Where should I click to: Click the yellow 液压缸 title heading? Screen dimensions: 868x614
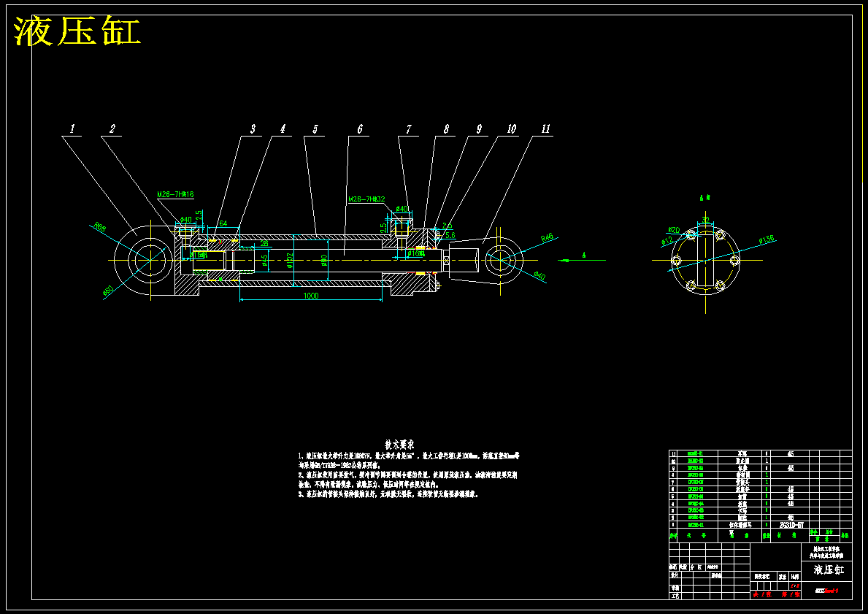pos(77,31)
